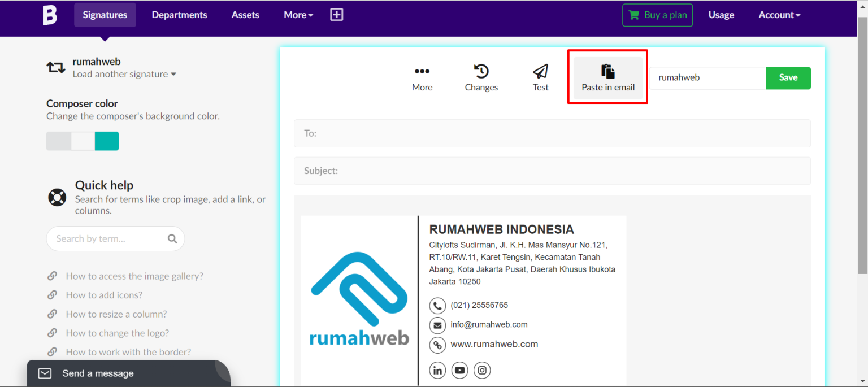
Task: Click the Buy a plan button
Action: click(x=658, y=15)
